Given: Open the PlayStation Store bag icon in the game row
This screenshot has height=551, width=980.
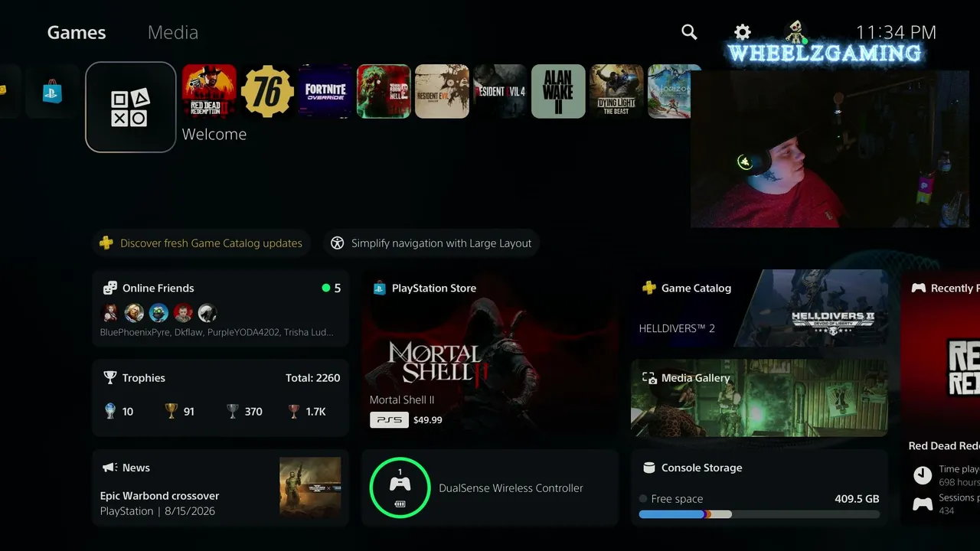Looking at the screenshot, I should pyautogui.click(x=52, y=92).
